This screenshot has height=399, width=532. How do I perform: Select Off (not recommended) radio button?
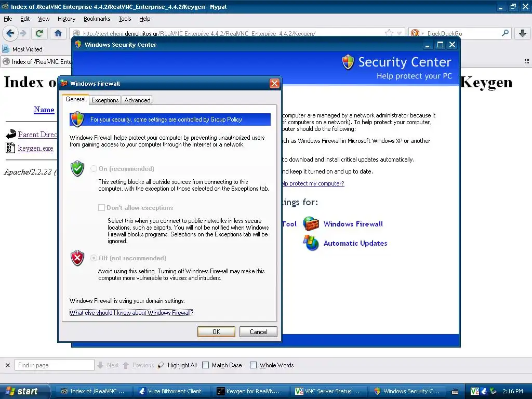point(94,258)
